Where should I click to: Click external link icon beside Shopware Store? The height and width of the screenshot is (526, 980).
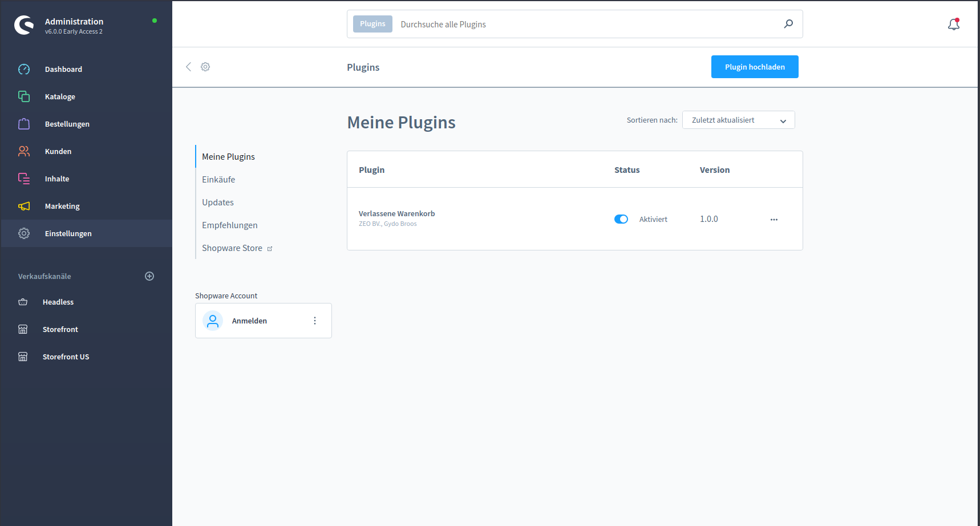click(x=270, y=249)
